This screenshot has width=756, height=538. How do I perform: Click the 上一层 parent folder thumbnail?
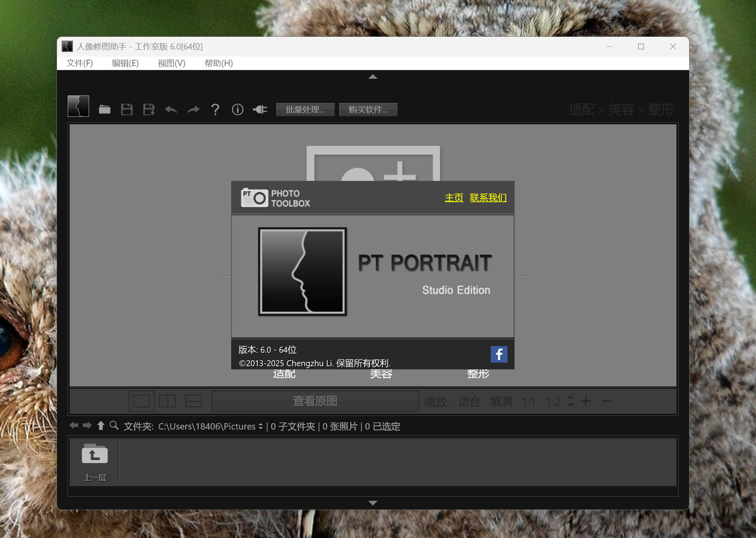[x=95, y=461]
